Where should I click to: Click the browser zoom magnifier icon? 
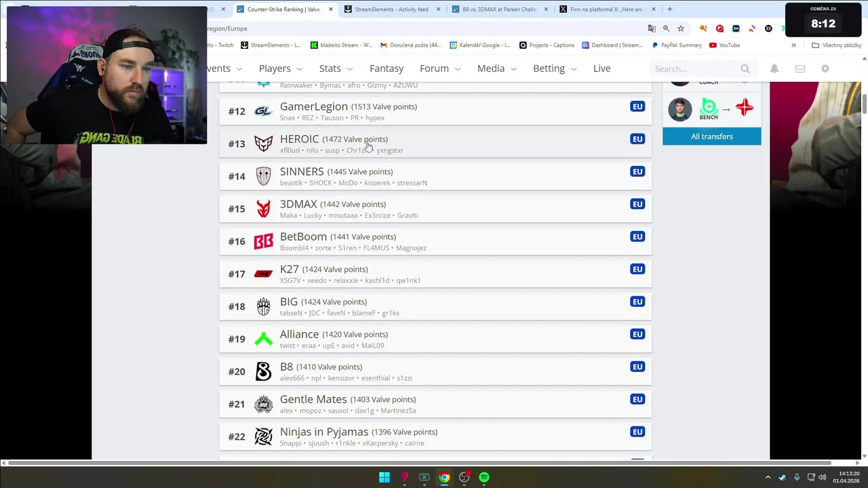point(666,28)
